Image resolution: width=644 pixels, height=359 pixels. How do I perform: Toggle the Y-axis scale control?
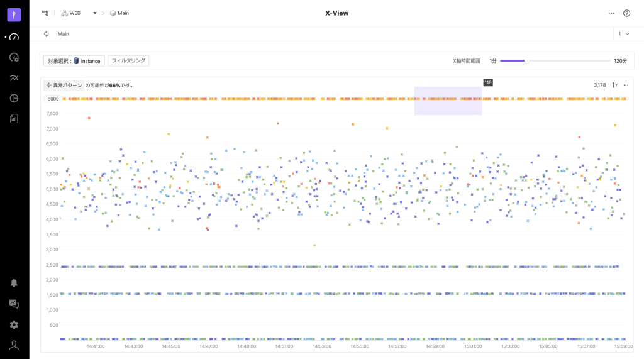(x=615, y=85)
